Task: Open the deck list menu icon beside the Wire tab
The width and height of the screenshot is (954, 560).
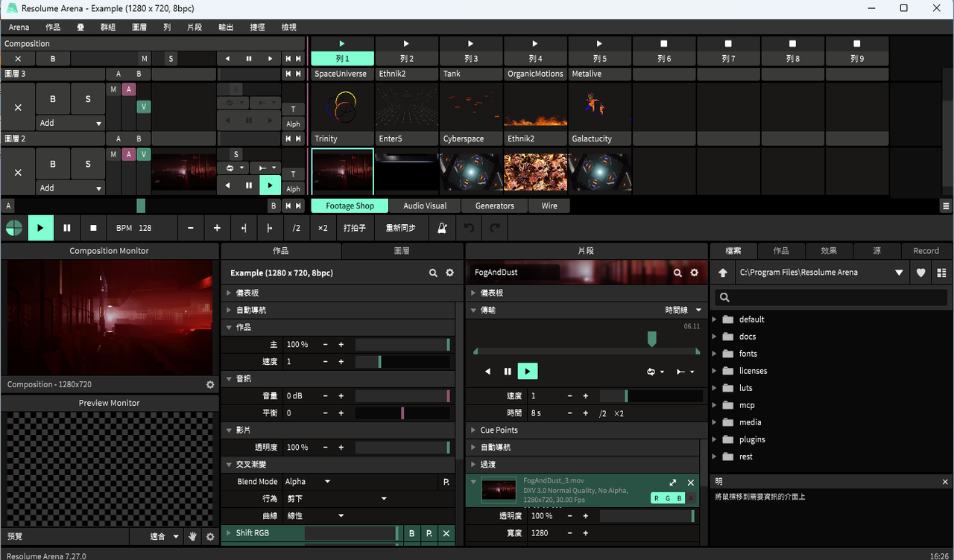Action: pos(946,206)
